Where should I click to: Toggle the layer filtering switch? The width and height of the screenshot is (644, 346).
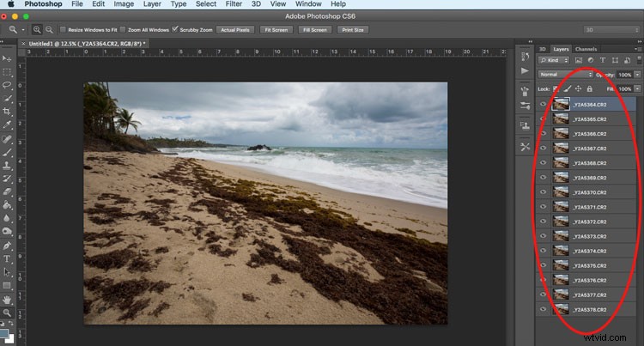pos(639,60)
